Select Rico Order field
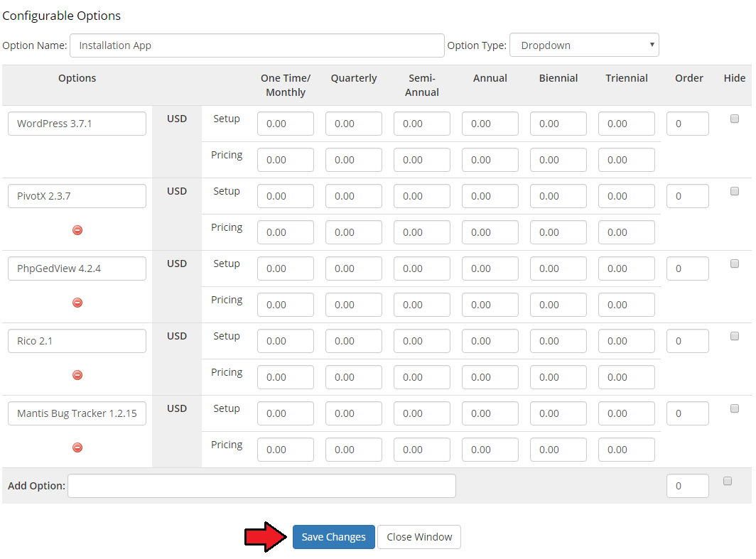756x559 pixels. coord(688,341)
